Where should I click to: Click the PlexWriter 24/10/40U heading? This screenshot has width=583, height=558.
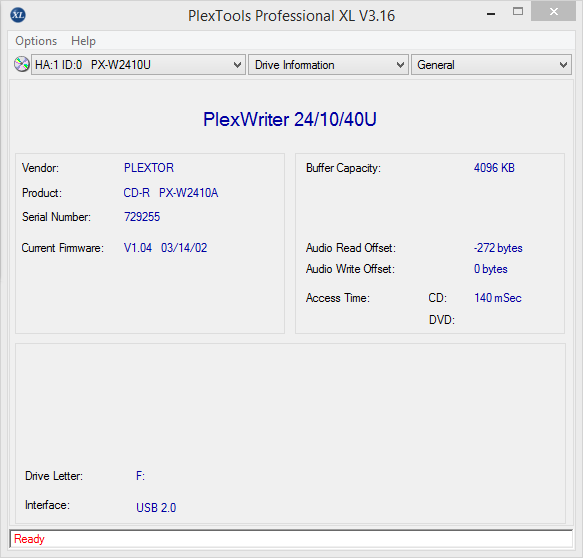click(x=290, y=119)
